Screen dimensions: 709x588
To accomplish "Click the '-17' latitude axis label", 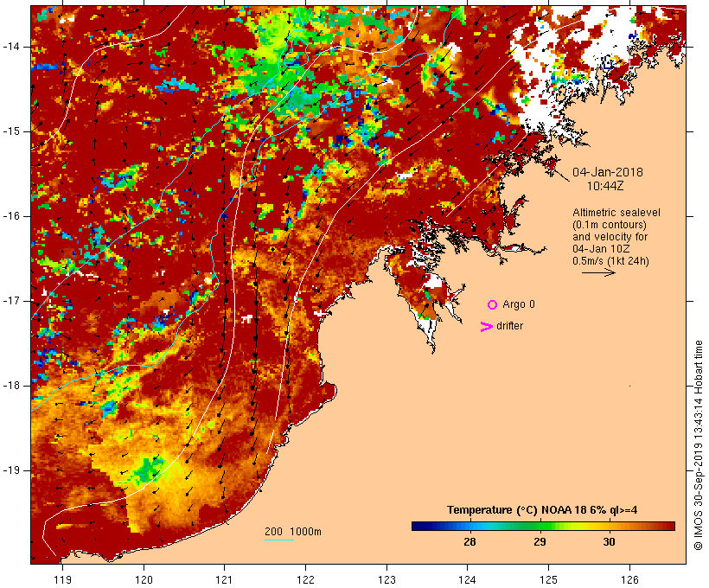I will pyautogui.click(x=11, y=301).
